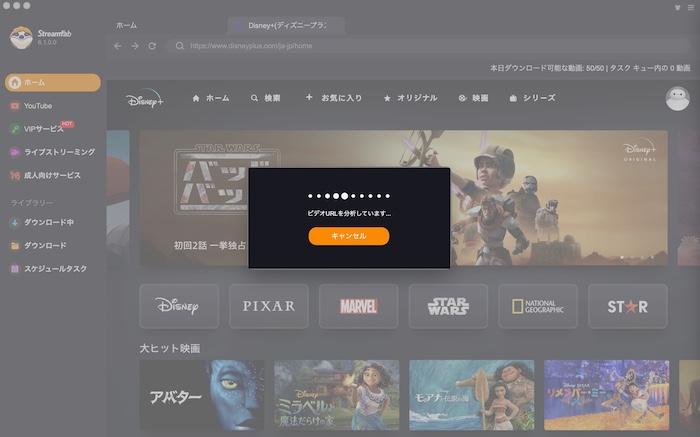Image resolution: width=700 pixels, height=437 pixels.
Task: Reload the page with refresh icon
Action: (x=152, y=46)
